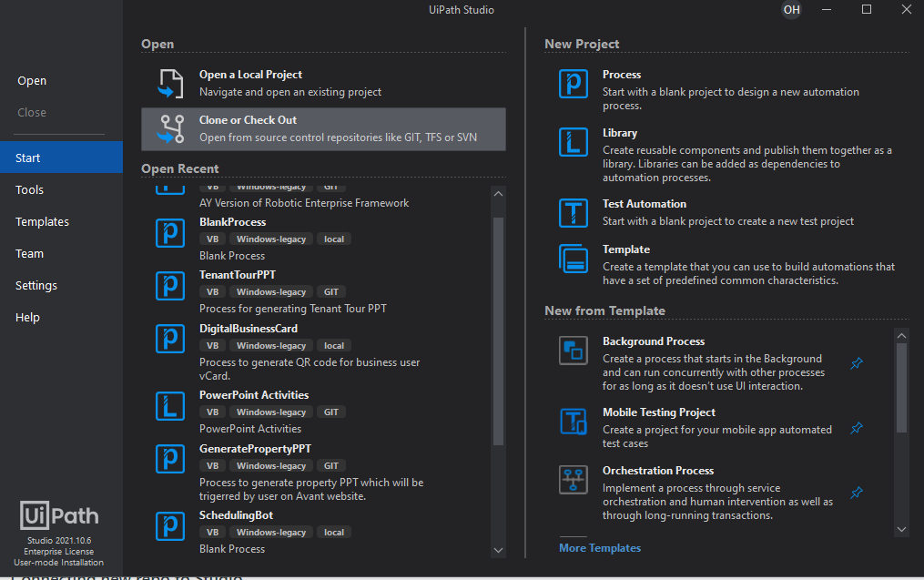Screen dimensions: 924x580
Task: Click the Open a Local Project icon
Action: [x=171, y=83]
